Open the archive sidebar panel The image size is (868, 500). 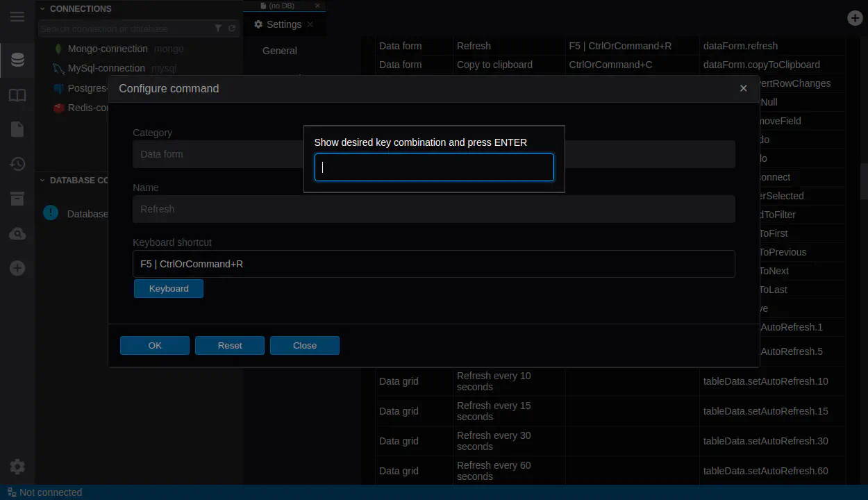(17, 199)
